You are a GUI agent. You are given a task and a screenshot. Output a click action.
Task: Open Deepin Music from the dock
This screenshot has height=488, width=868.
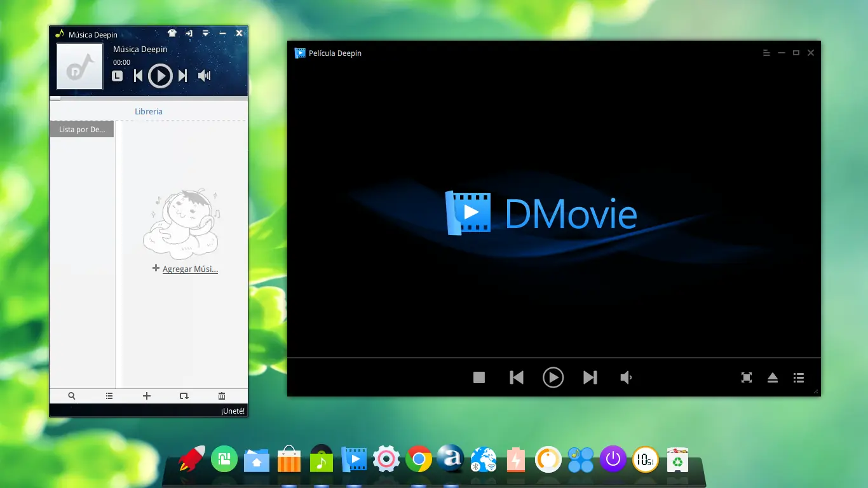pyautogui.click(x=322, y=458)
